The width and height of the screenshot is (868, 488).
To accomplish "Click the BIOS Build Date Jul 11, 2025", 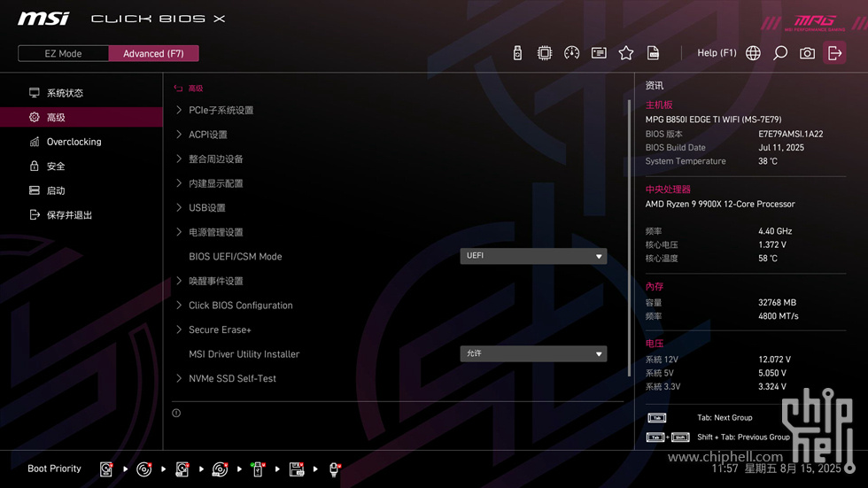I will [x=781, y=148].
